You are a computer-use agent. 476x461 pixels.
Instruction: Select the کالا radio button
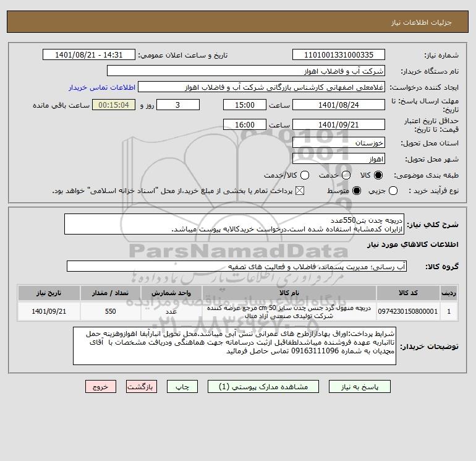(x=378, y=175)
